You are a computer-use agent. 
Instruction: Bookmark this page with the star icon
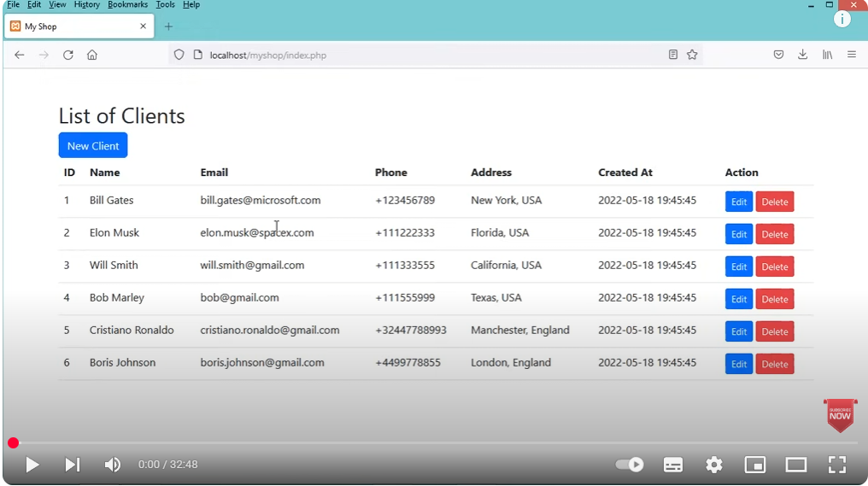pyautogui.click(x=692, y=55)
